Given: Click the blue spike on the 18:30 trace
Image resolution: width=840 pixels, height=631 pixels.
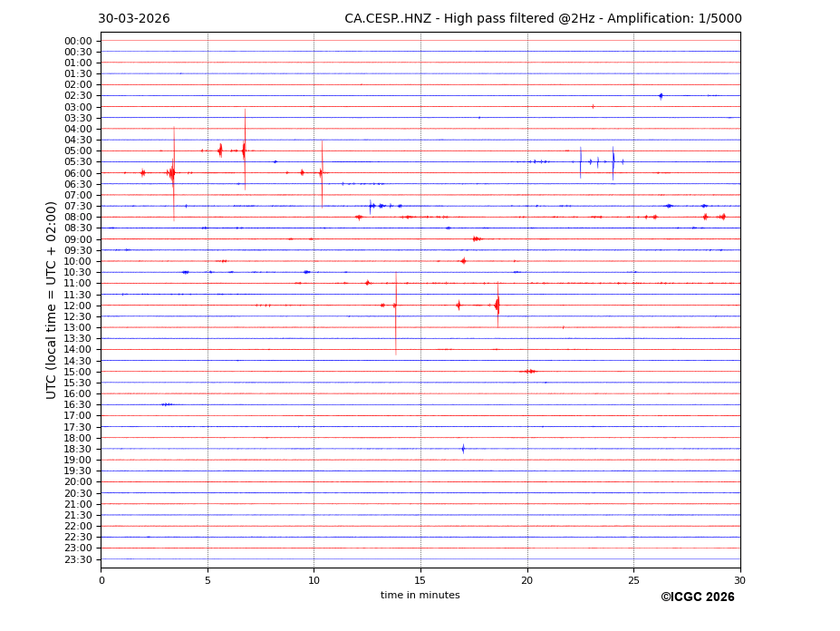Looking at the screenshot, I should pyautogui.click(x=463, y=448).
